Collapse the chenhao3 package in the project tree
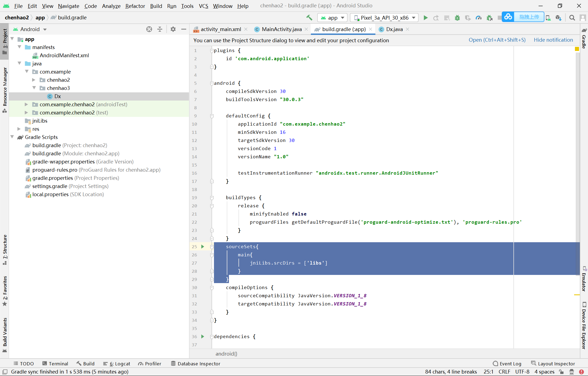This screenshot has width=588, height=376. pos(34,88)
